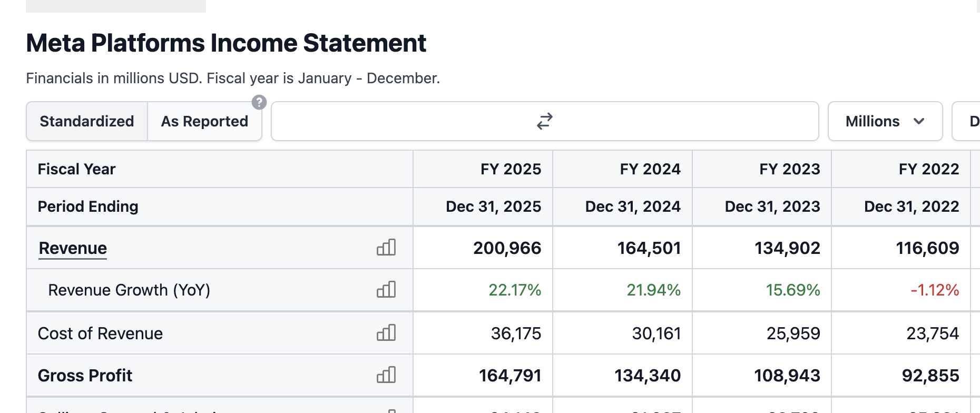Screen dimensions: 980x413
Task: Select the FY 2025 column header
Action: 511,169
